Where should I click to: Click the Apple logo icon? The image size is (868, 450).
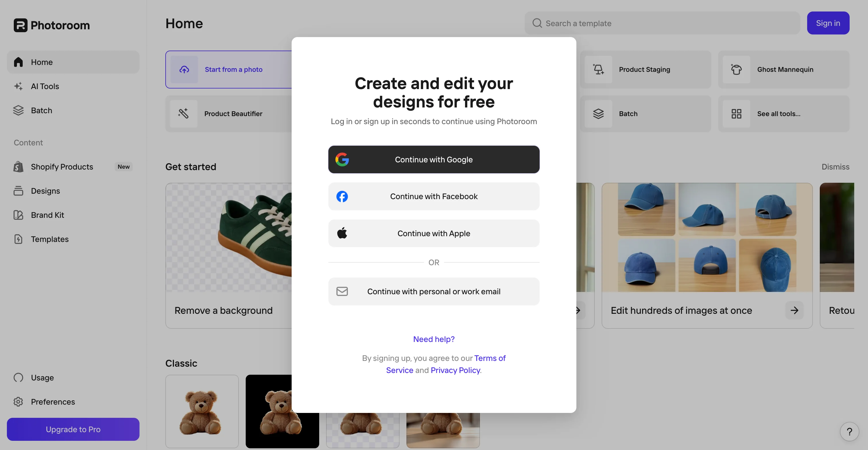(342, 233)
